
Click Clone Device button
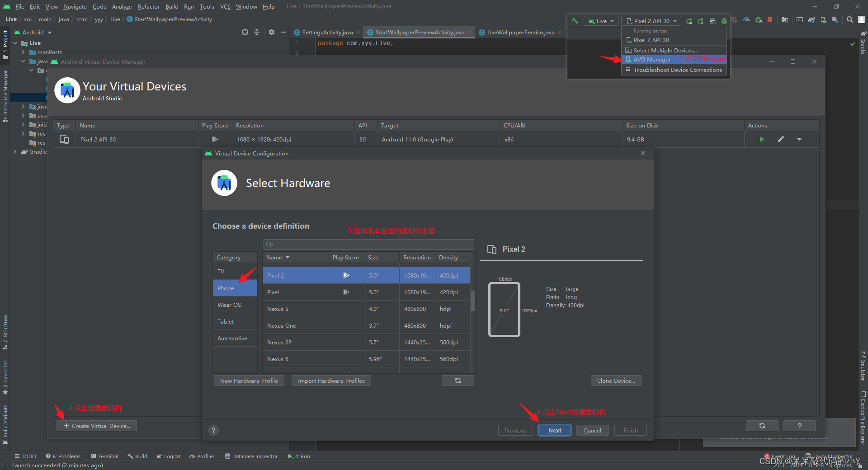[616, 381]
